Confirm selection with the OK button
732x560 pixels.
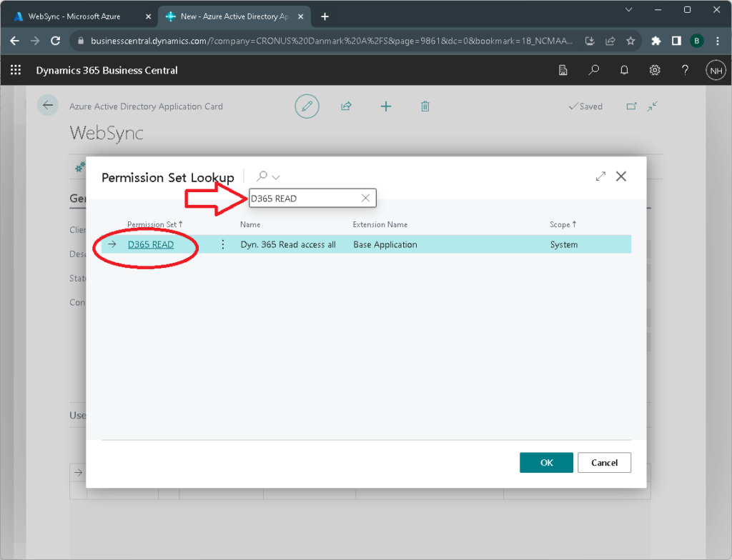(546, 462)
